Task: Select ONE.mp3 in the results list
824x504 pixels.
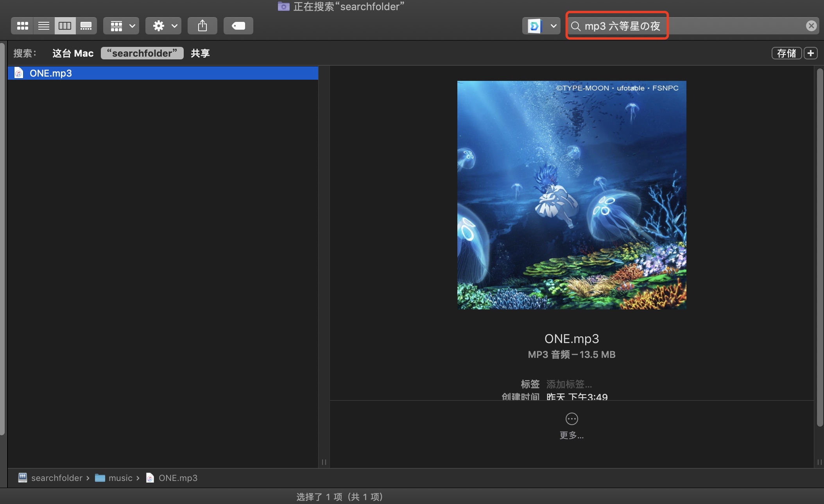Action: click(163, 73)
